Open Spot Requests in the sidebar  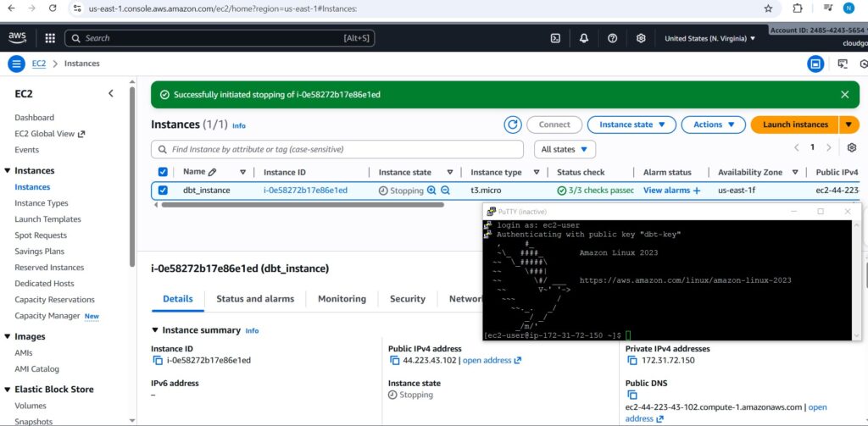pos(41,235)
